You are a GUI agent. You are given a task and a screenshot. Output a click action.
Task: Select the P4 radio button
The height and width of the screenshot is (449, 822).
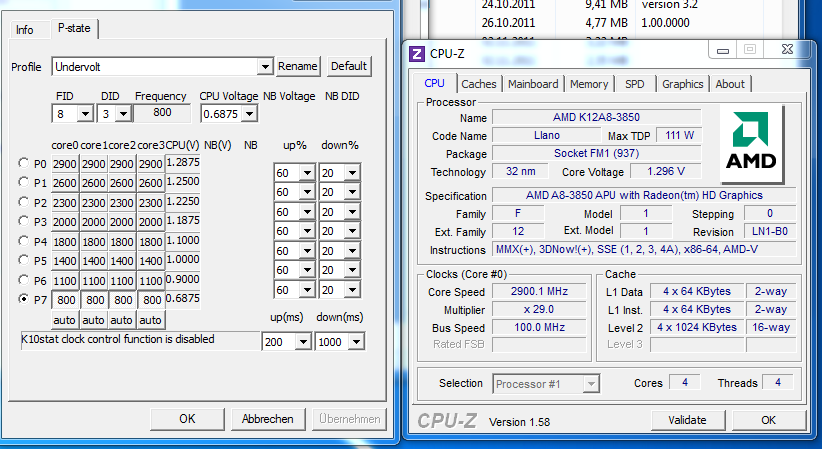(x=23, y=241)
